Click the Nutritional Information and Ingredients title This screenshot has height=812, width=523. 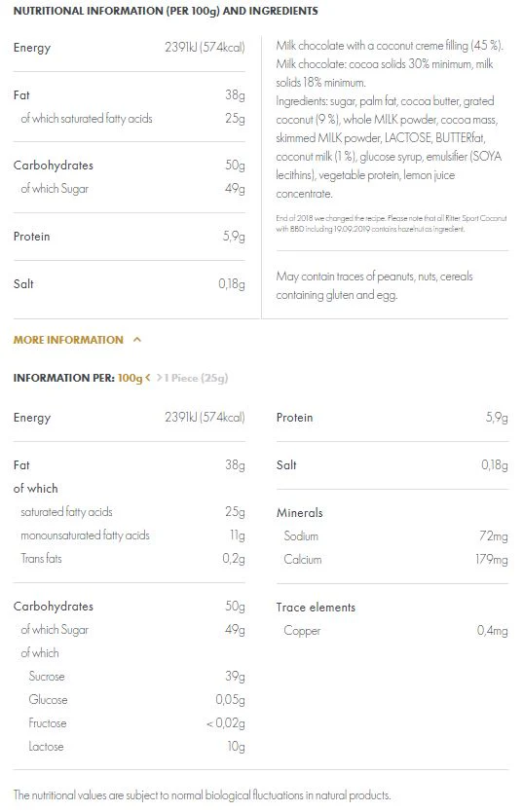pyautogui.click(x=166, y=11)
